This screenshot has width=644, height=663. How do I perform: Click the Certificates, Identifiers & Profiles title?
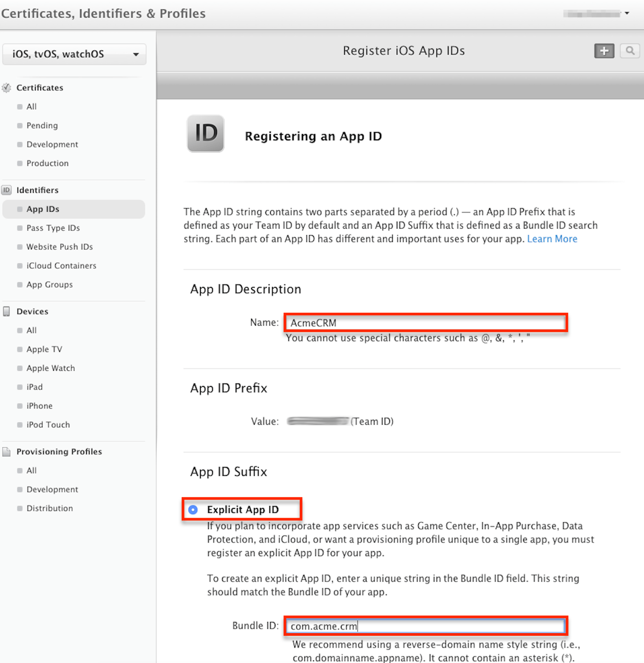click(103, 14)
